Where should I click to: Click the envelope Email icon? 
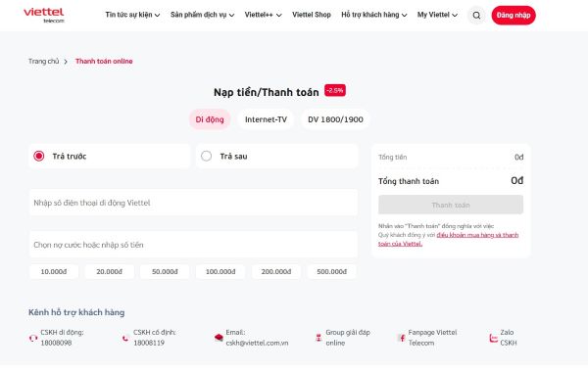coord(219,338)
